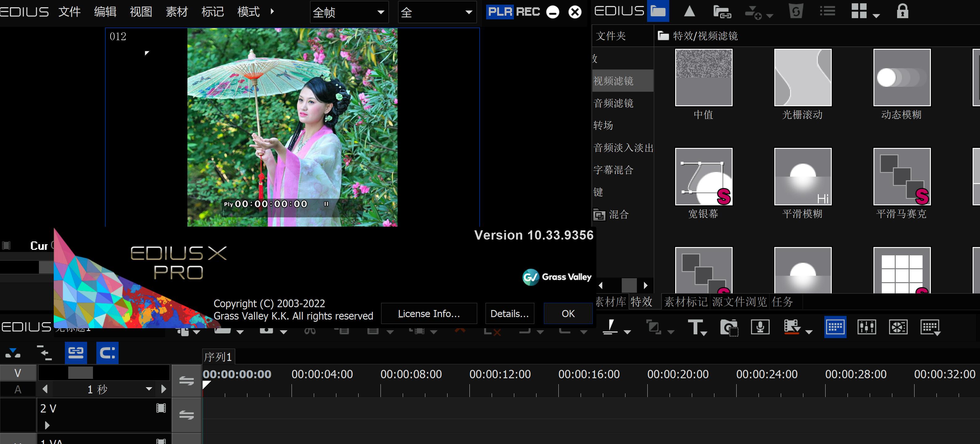Open the 编辑 menu

[105, 12]
